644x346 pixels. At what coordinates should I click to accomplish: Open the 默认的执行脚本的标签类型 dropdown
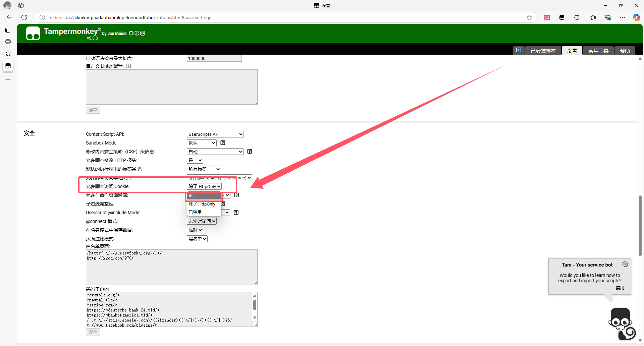(204, 169)
